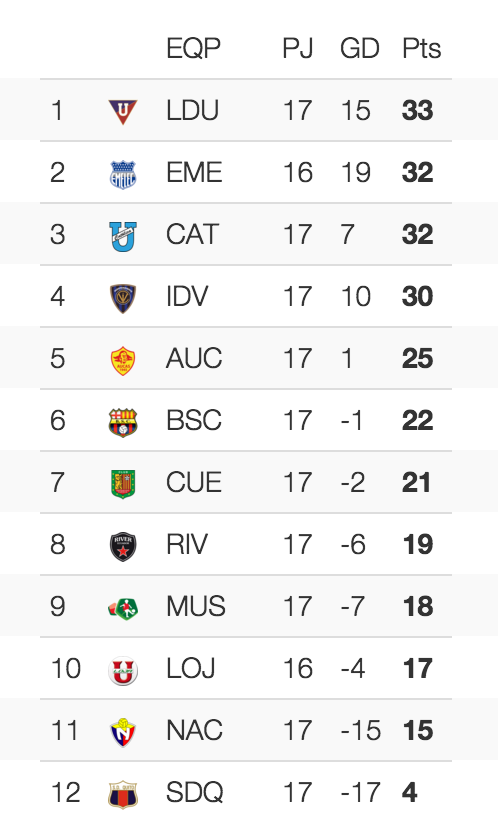Click the yellow Aucas team crest
Screen dimensions: 498x818
[123, 360]
